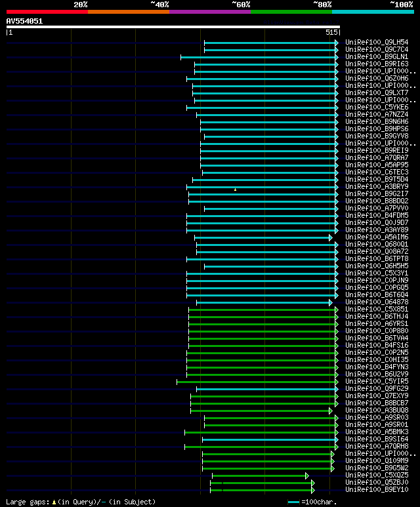Select the label UniRef100_B6T6Q4
The width and height of the screenshot is (420, 507).
(x=377, y=295)
